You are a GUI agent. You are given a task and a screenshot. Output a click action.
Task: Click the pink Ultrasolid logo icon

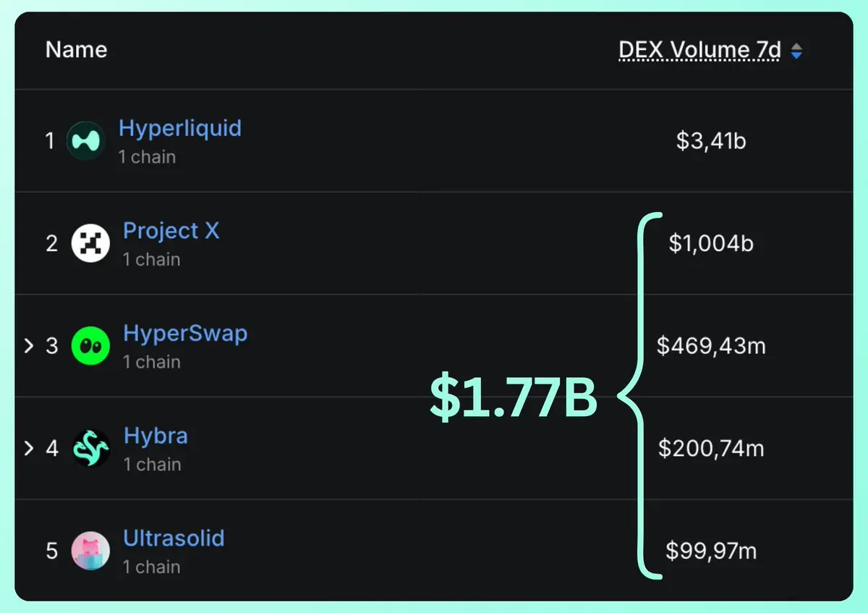coord(90,551)
